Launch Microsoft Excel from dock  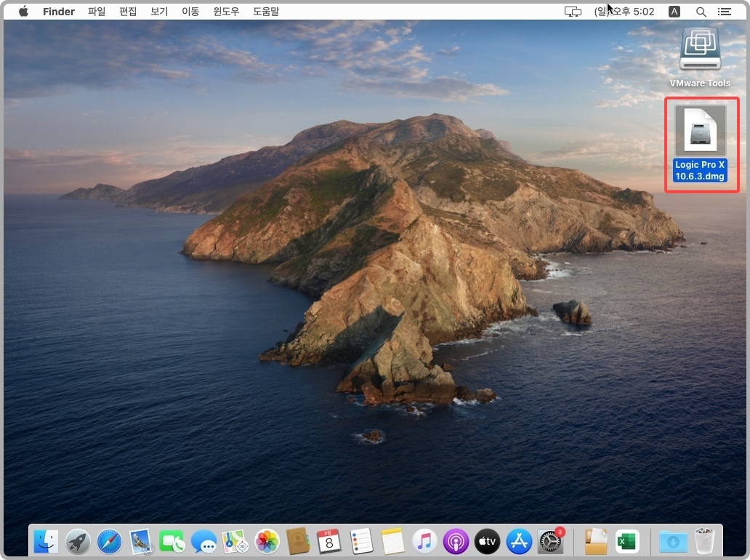[627, 542]
